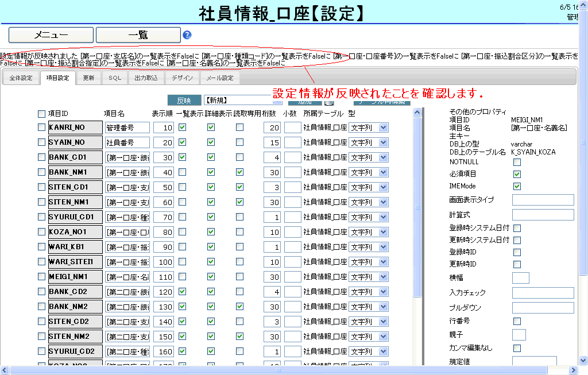The height and width of the screenshot is (375, 588).
Task: Uncheck the 必須項目 required checkbox
Action: coord(517,174)
